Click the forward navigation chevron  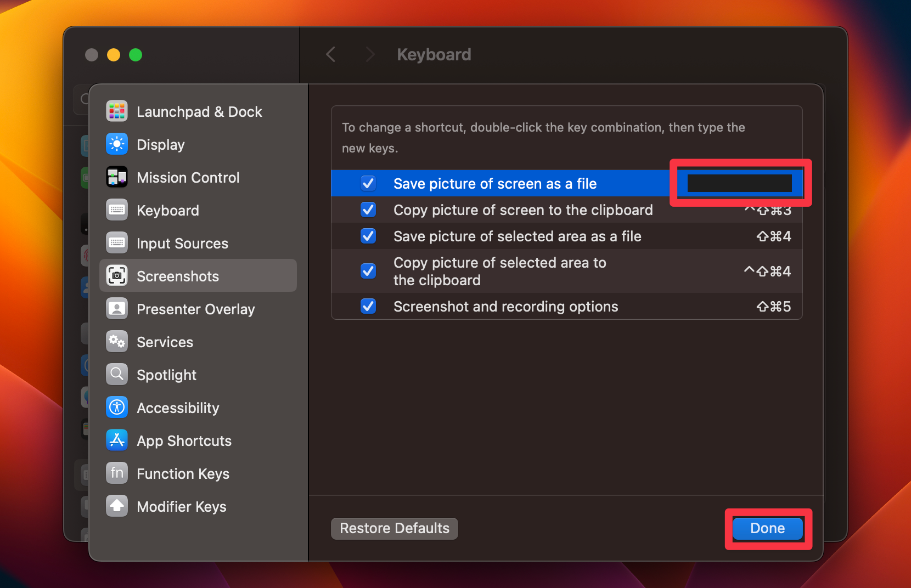370,54
